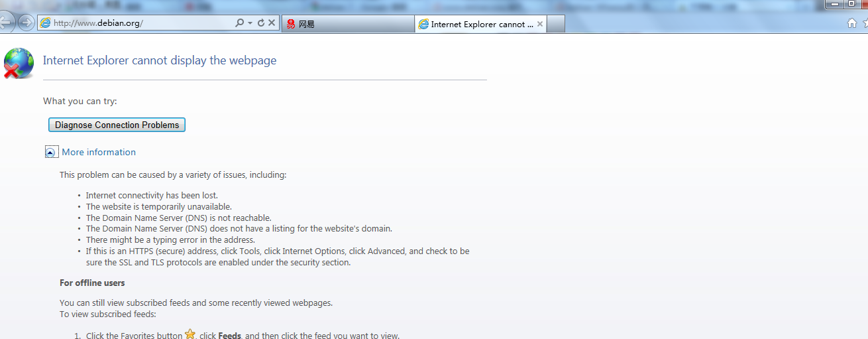Click '(DNS) is not reachable' bullet
Viewport: 868px width, 339px height.
(179, 218)
